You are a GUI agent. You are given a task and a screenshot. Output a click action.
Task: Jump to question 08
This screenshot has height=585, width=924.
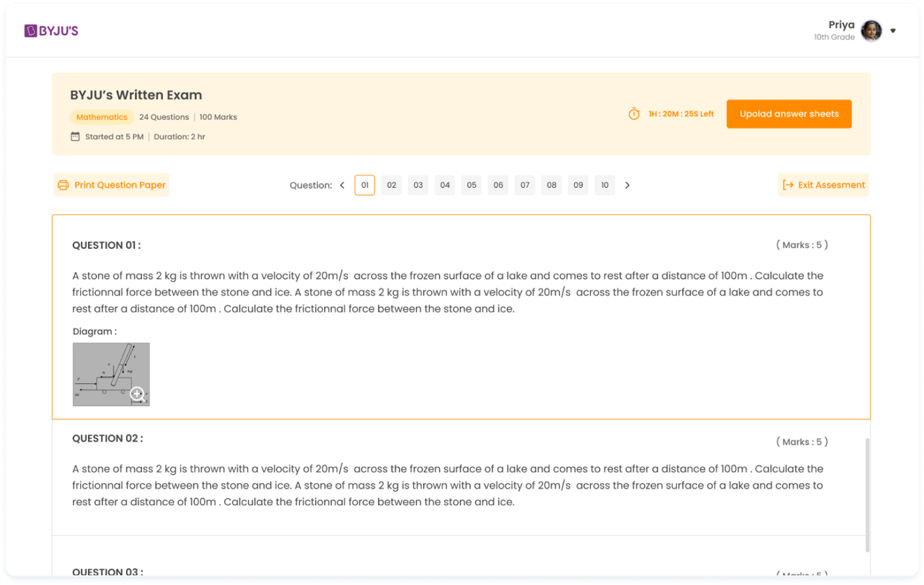(x=552, y=185)
